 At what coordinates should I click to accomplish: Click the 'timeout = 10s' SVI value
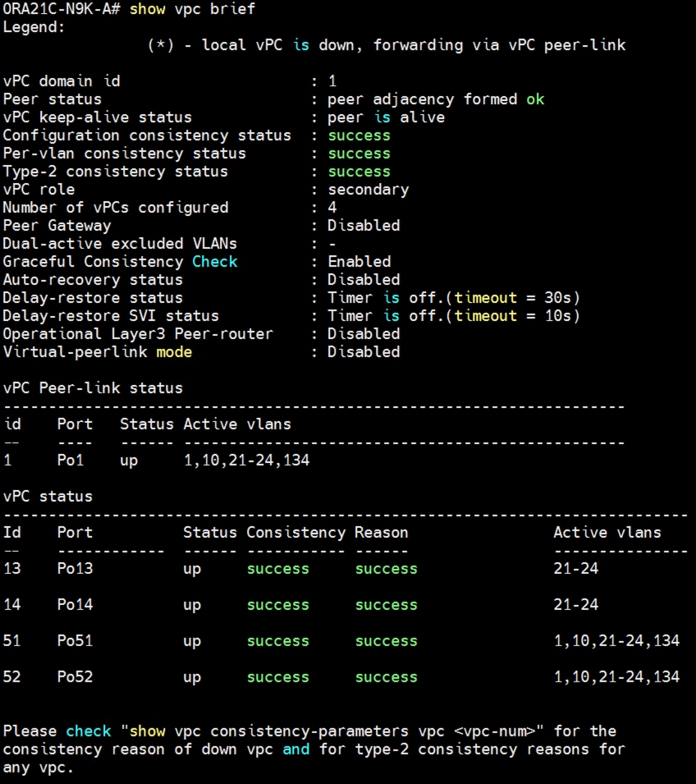[x=512, y=316]
